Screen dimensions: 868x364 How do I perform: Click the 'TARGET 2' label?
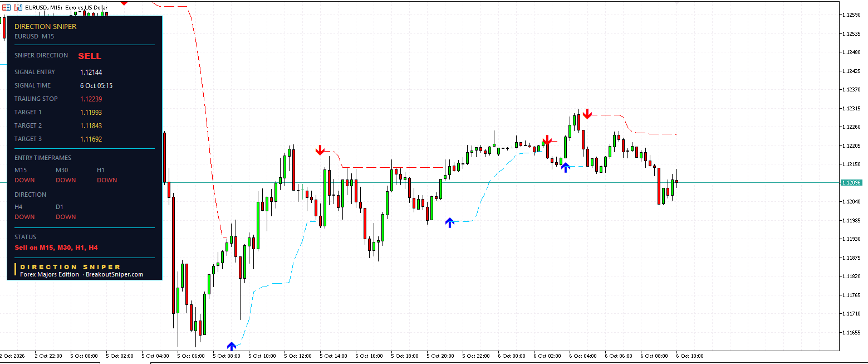(x=28, y=125)
